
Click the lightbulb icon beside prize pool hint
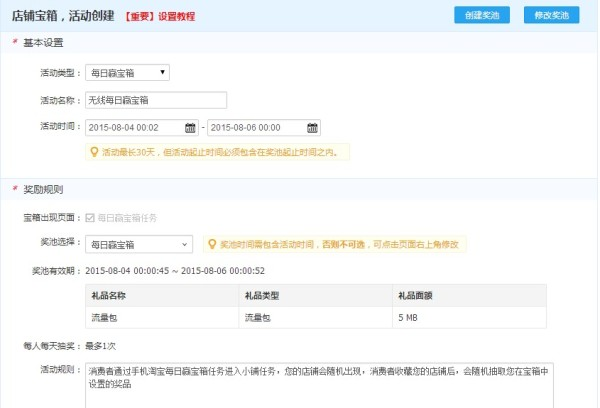(x=212, y=244)
